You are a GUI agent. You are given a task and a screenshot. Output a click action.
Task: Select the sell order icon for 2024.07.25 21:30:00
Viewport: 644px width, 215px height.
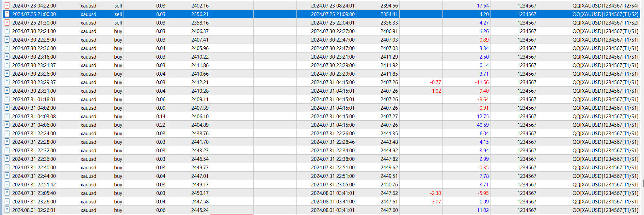point(7,22)
